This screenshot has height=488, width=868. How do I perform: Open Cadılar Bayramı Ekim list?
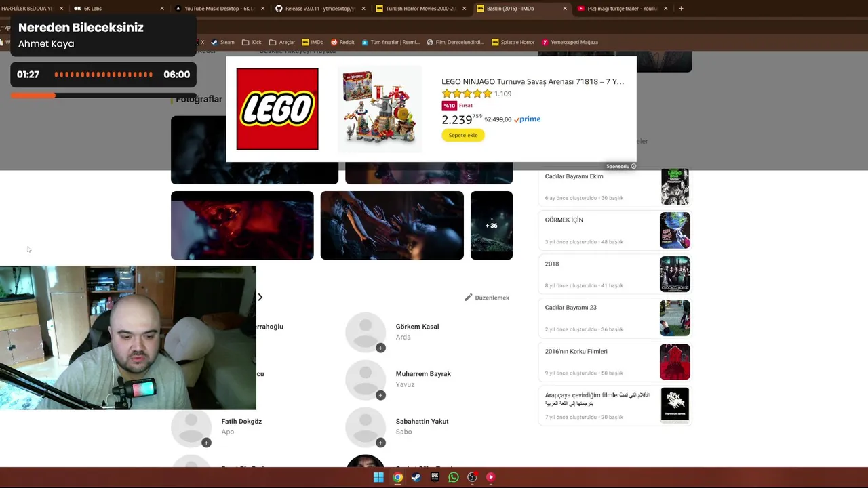574,176
